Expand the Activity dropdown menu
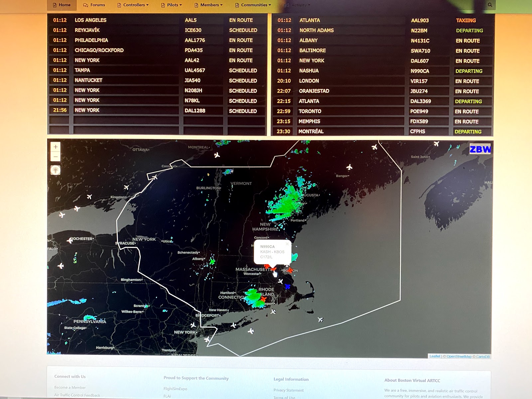Image resolution: width=532 pixels, height=399 pixels. [298, 5]
